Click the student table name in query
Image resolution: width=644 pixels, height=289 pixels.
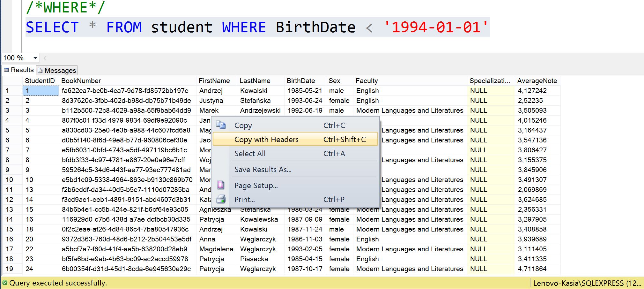pyautogui.click(x=182, y=27)
